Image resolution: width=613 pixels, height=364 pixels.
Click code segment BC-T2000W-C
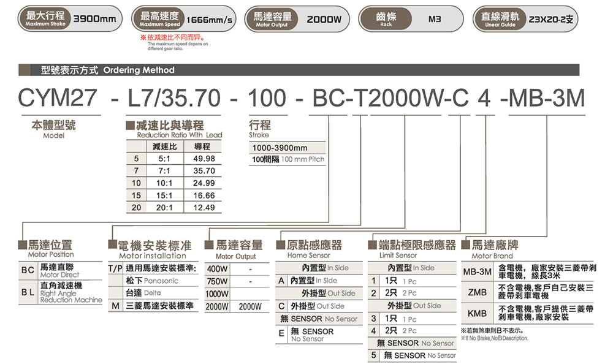point(390,98)
